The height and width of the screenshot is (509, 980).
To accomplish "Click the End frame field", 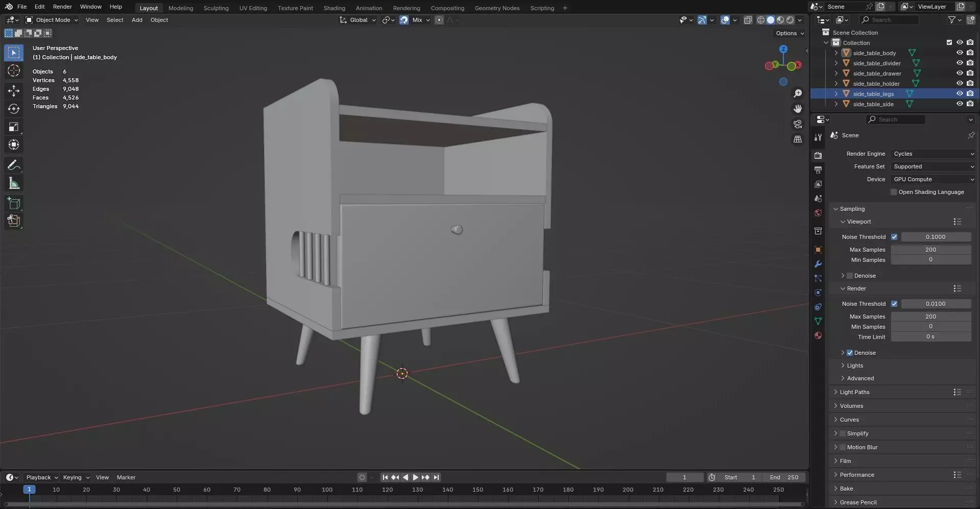I will click(783, 477).
